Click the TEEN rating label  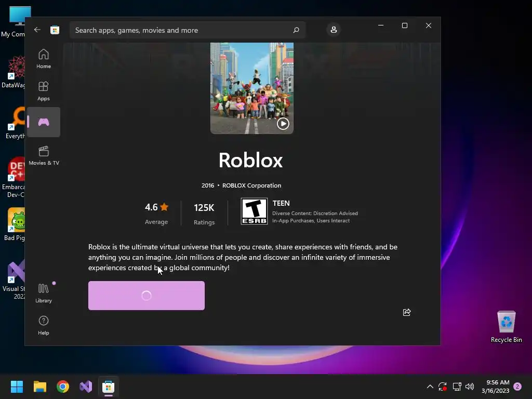click(x=281, y=203)
